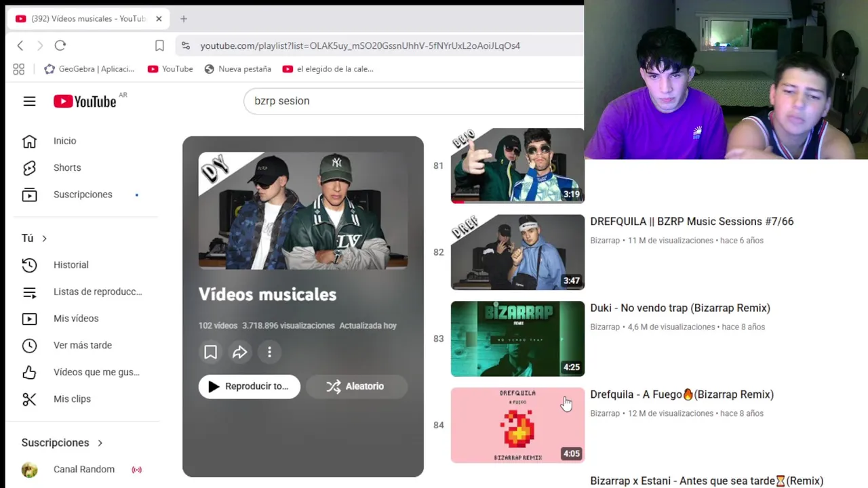The image size is (868, 488).
Task: Open the playlist cover thumbnail
Action: [x=303, y=211]
